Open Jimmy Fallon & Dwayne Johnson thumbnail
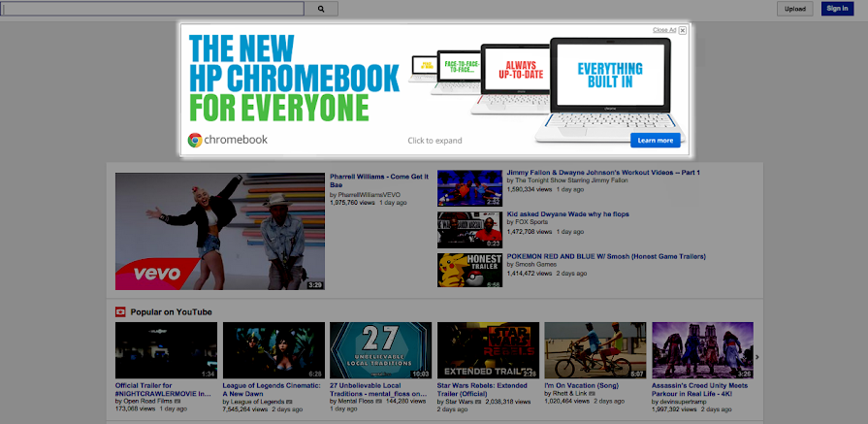This screenshot has width=868, height=424. pyautogui.click(x=470, y=187)
